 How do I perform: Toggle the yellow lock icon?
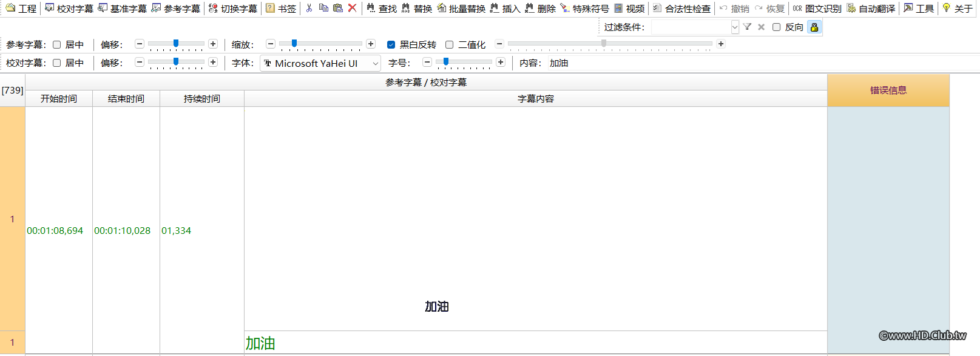(x=814, y=27)
